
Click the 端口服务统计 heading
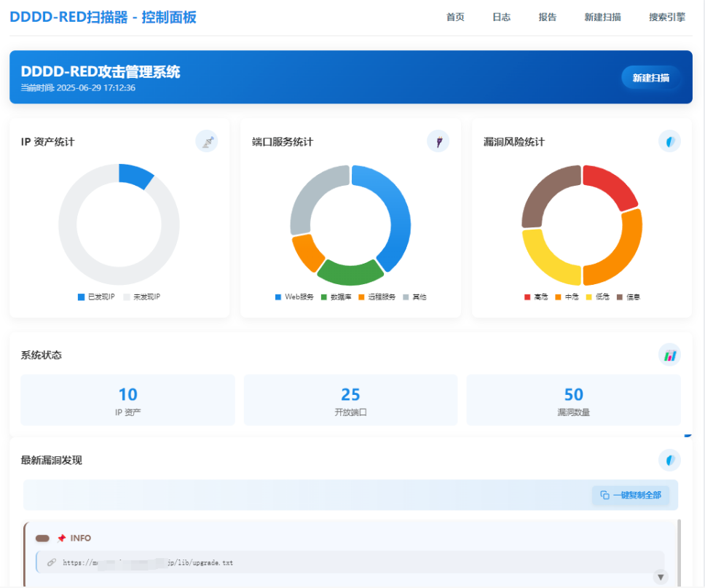point(283,141)
